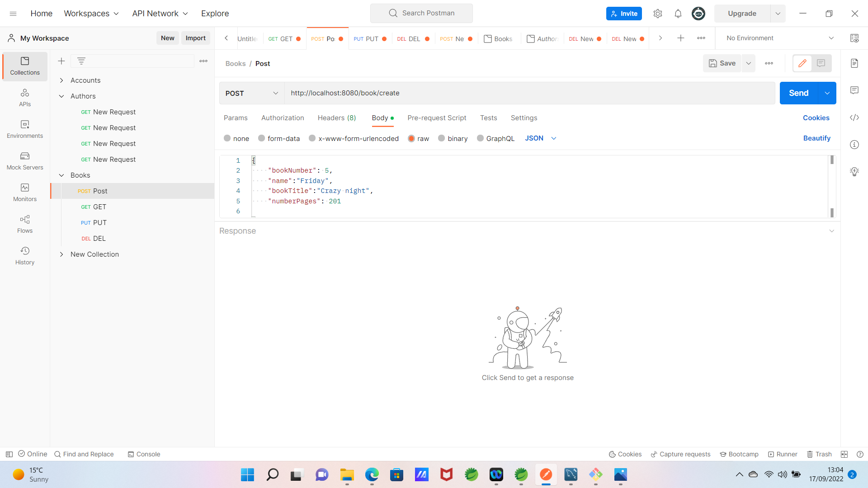Open the Mock Servers panel
The image size is (868, 488).
(25, 161)
